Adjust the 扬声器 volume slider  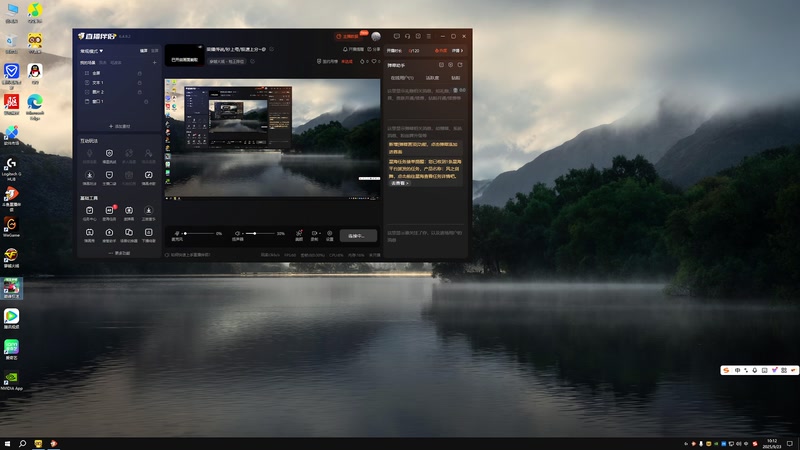coord(260,234)
